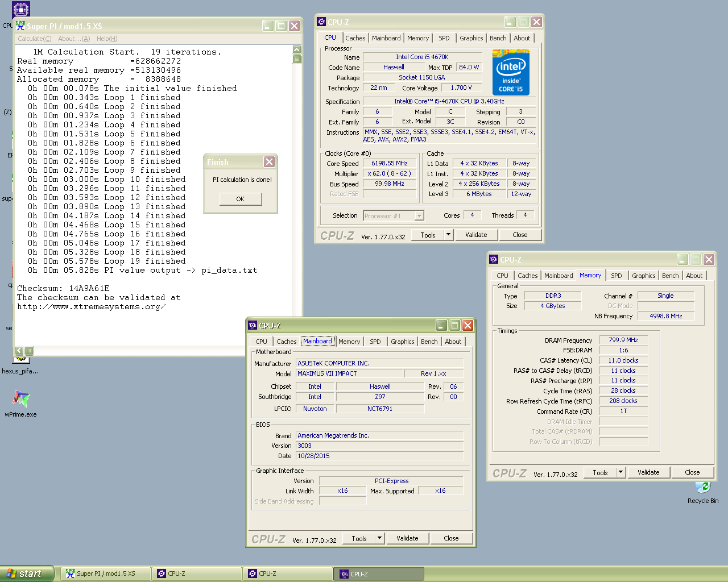Click the Intel Core i5 logo in CPU-Z
Viewport: 728px width, 582px height.
[x=511, y=72]
